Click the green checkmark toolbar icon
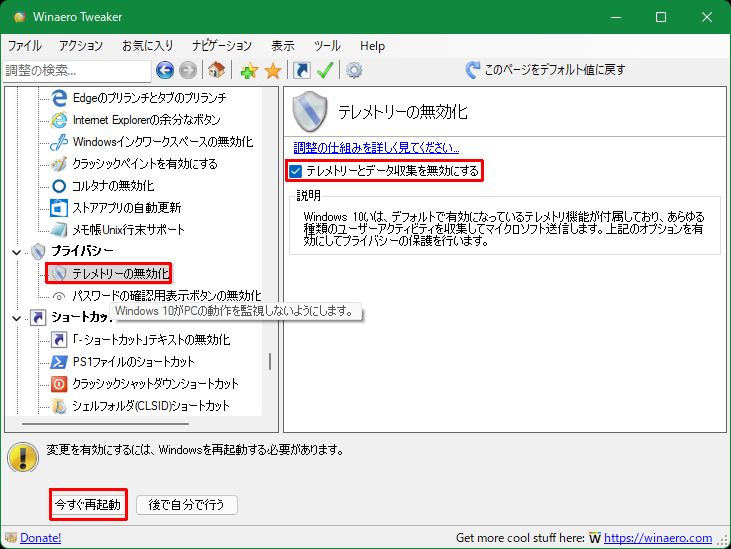The height and width of the screenshot is (549, 731). click(x=324, y=70)
